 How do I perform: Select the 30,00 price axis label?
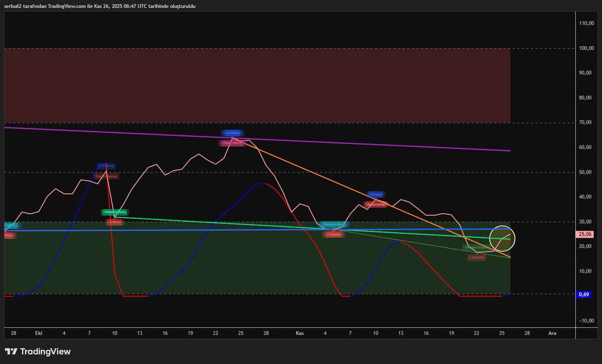click(x=585, y=222)
